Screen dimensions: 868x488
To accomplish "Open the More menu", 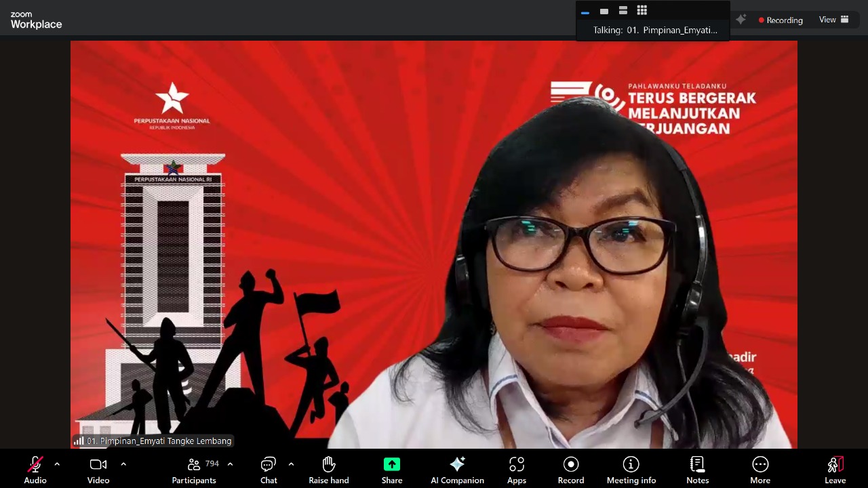I will coord(760,469).
